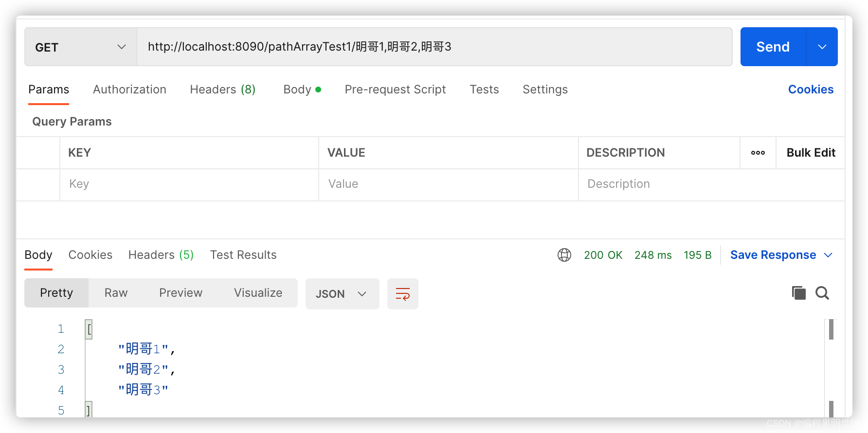868x433 pixels.
Task: Switch to the Params tab
Action: (x=49, y=90)
